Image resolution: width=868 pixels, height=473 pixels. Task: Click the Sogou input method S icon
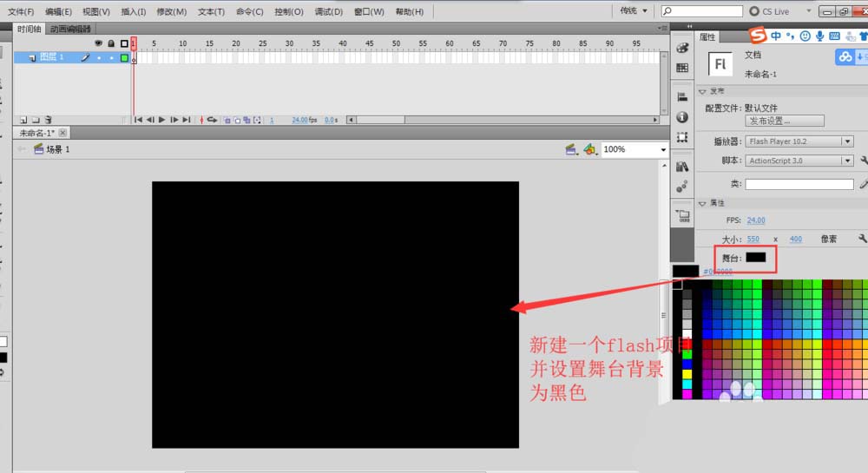tap(758, 36)
